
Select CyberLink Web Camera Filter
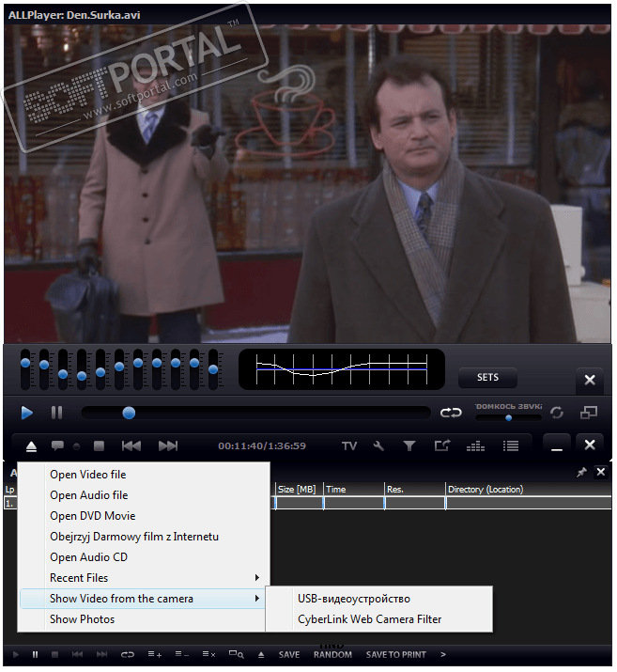380,621
